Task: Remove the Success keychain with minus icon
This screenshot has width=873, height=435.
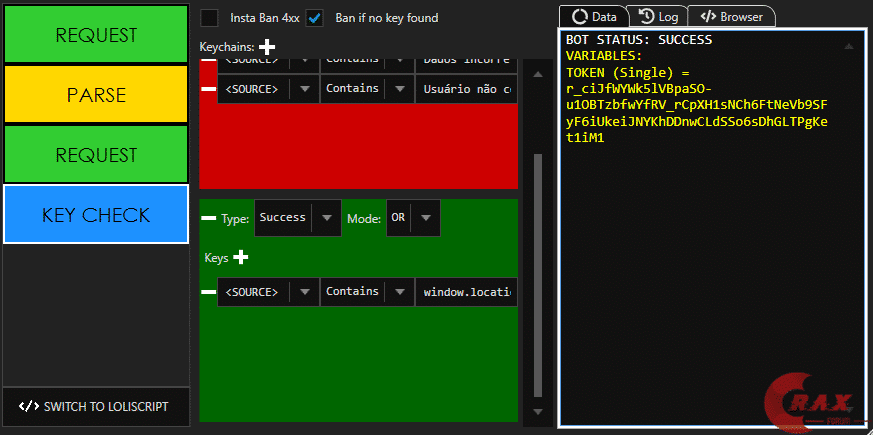Action: coord(208,218)
